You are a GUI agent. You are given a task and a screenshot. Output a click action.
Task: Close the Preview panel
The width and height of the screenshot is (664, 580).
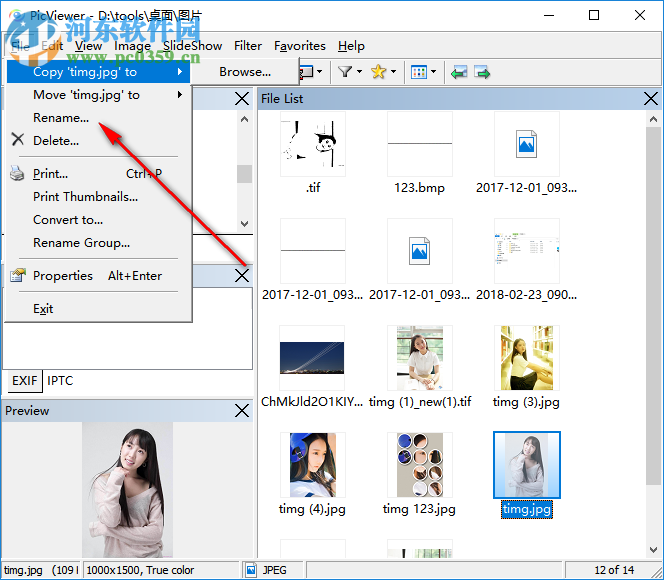click(x=242, y=410)
